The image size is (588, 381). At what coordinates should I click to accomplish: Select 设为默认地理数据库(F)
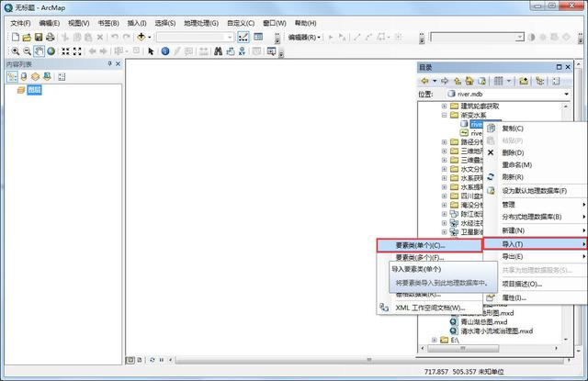[535, 191]
